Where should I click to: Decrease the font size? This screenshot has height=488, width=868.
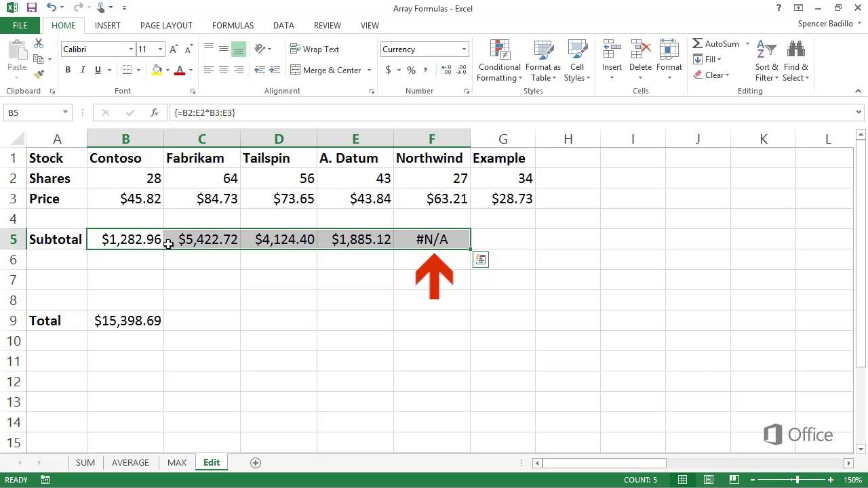pos(187,49)
